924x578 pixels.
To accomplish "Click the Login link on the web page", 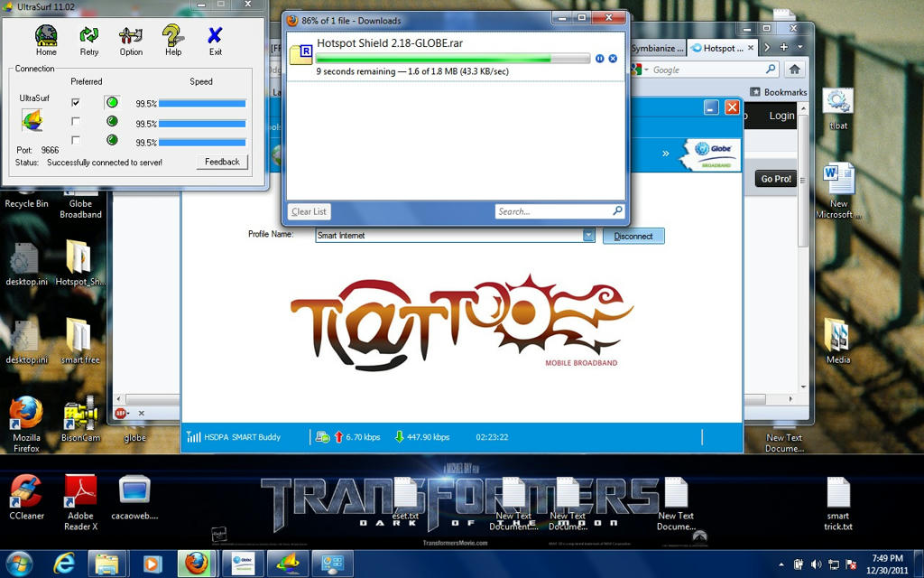I will [x=782, y=116].
